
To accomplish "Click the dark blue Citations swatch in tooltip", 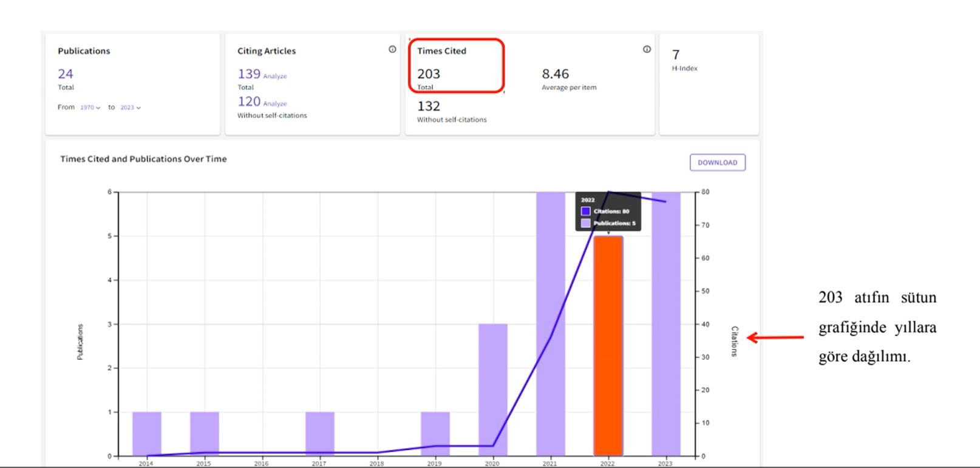I will [x=585, y=212].
